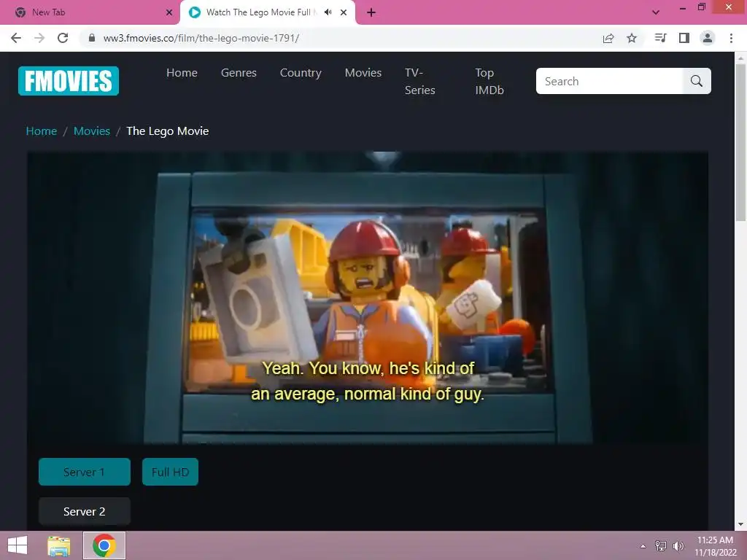Select Server 1 button
Viewport: 747px width, 560px height.
coord(85,472)
